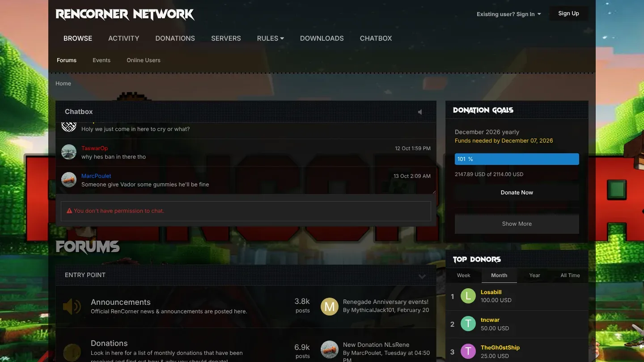Click the chat permission message field

tap(246, 211)
